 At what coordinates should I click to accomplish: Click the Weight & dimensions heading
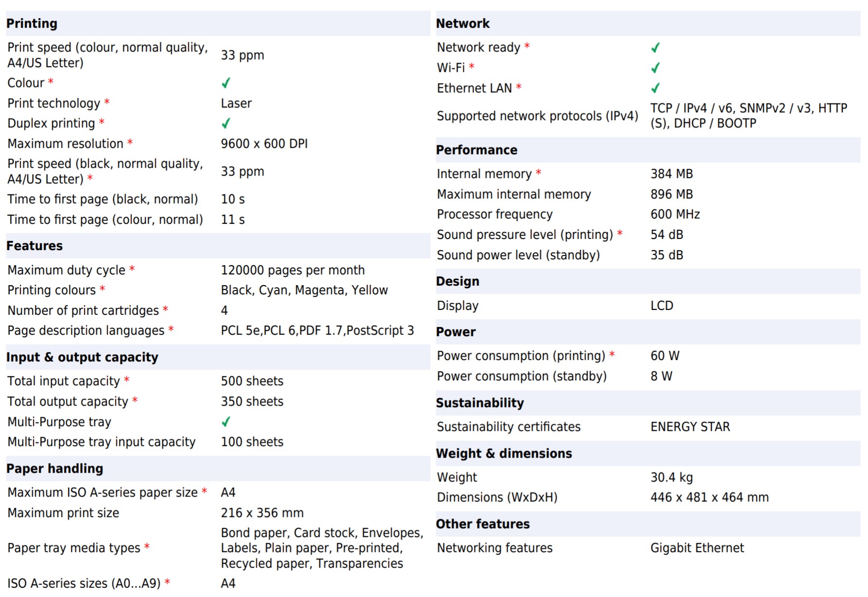504,453
